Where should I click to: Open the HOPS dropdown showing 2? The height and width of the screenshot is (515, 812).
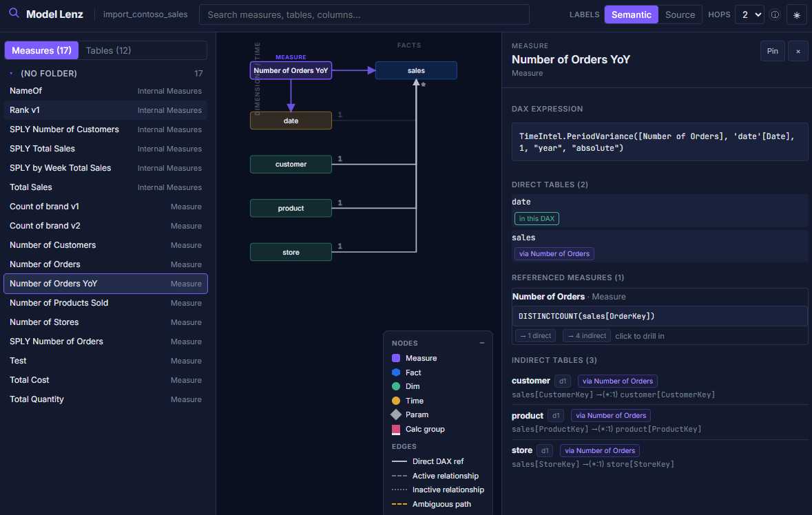(750, 14)
